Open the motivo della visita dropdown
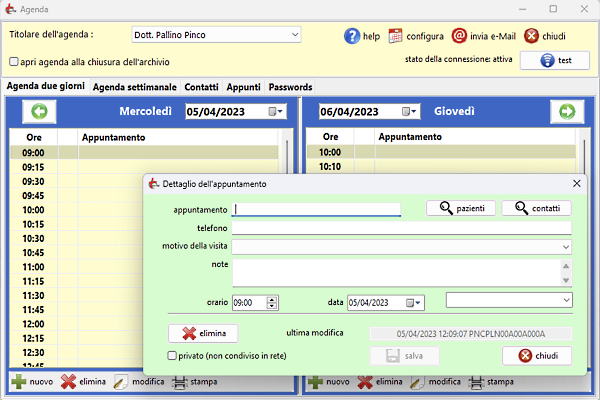Image resolution: width=600 pixels, height=400 pixels. [566, 246]
